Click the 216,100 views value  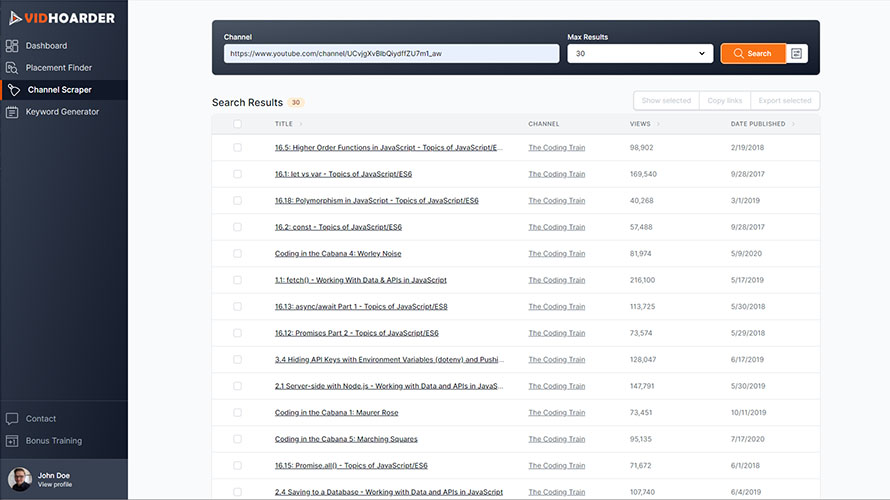coord(642,280)
